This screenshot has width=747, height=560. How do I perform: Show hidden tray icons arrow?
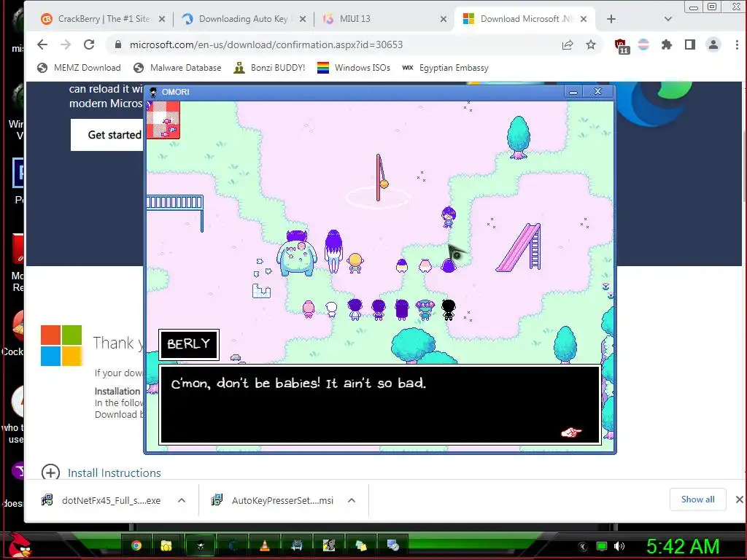[x=583, y=546]
